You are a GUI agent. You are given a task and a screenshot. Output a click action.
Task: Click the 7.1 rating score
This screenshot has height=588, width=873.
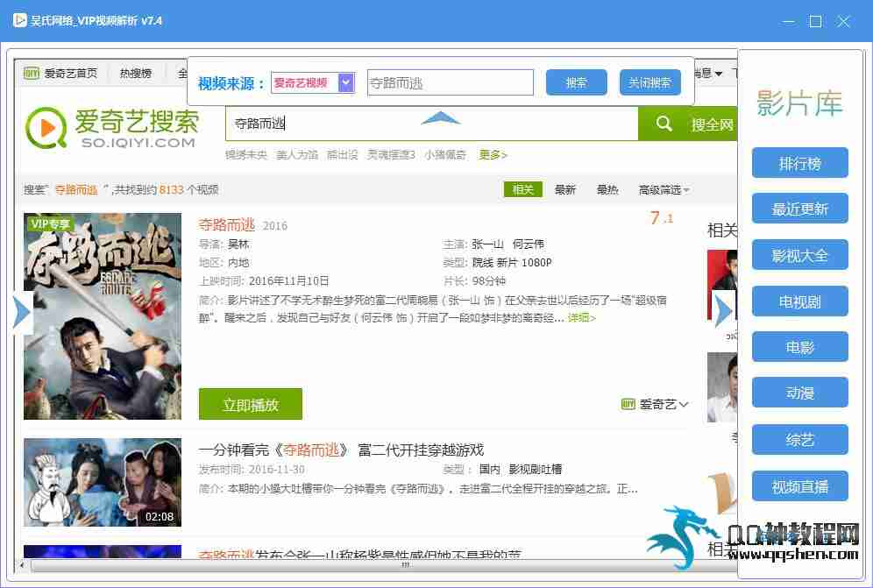tap(661, 217)
